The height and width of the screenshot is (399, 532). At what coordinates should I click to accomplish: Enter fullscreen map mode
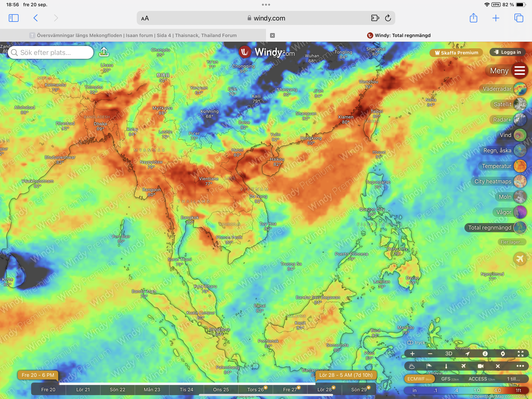pos(521,354)
